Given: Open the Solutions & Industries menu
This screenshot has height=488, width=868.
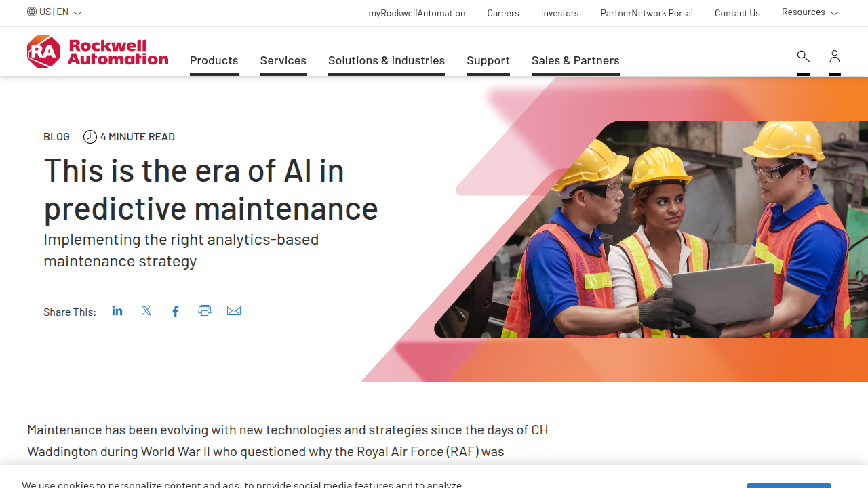Looking at the screenshot, I should click(387, 60).
